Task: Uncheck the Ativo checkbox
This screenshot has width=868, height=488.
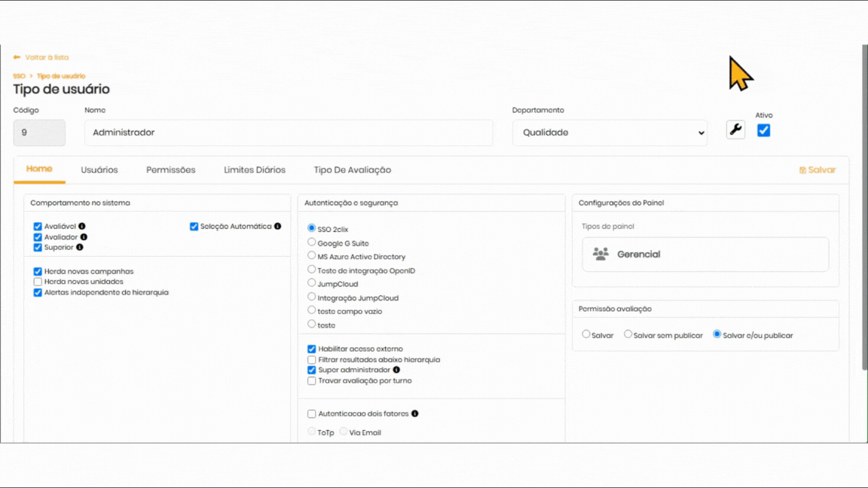Action: (763, 130)
